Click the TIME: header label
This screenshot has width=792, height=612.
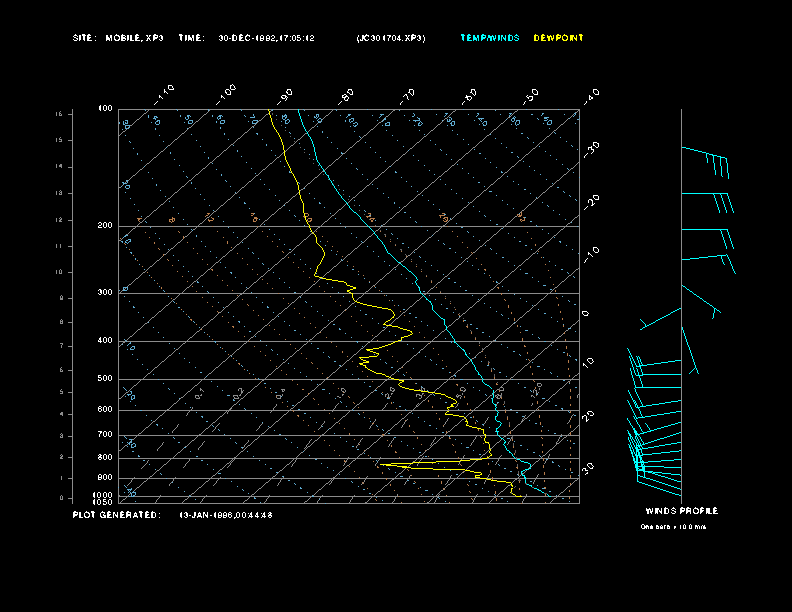[191, 38]
